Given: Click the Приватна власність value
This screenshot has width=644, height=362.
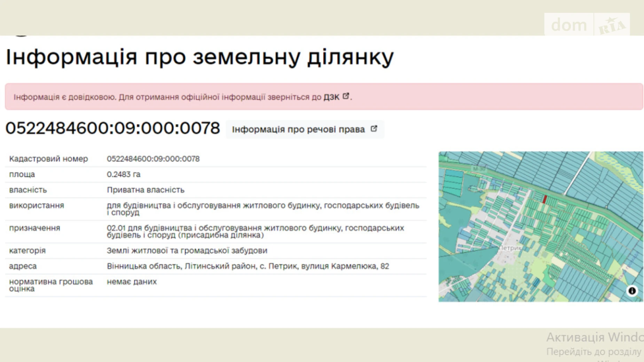Looking at the screenshot, I should (x=146, y=190).
